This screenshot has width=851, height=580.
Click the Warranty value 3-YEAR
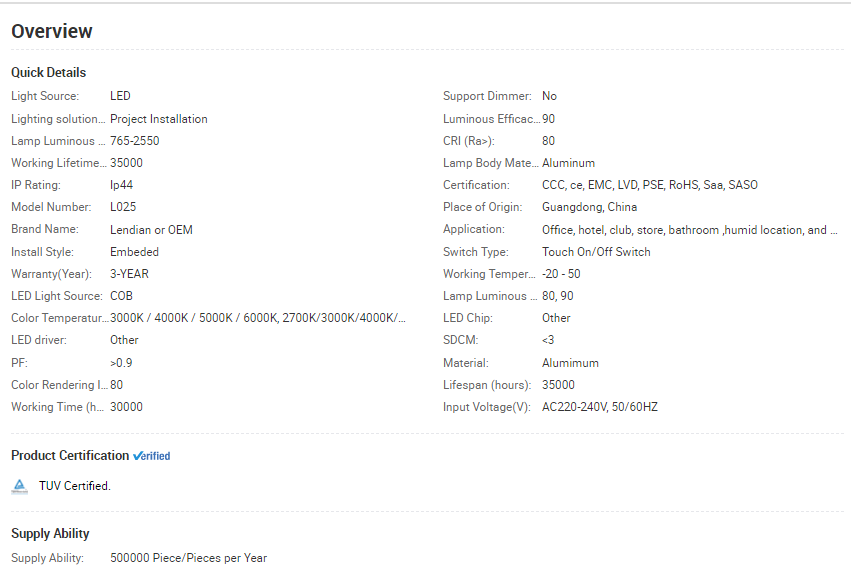coord(129,274)
